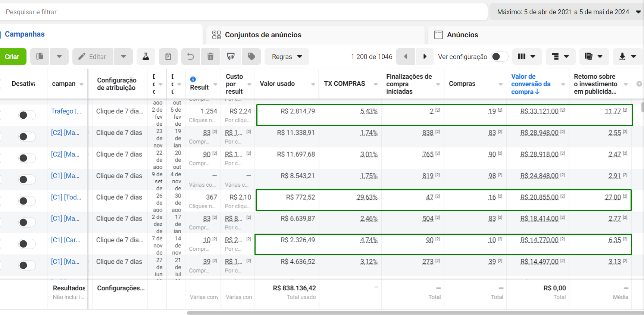Click the 29,63% TX COMPRAS value
This screenshot has height=315, width=644.
[367, 197]
